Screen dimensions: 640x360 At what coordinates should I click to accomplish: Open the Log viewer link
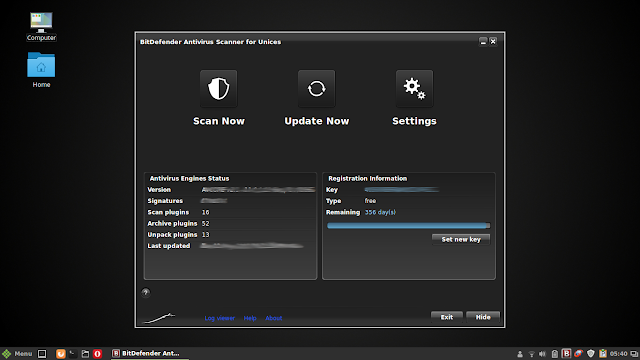tap(220, 318)
